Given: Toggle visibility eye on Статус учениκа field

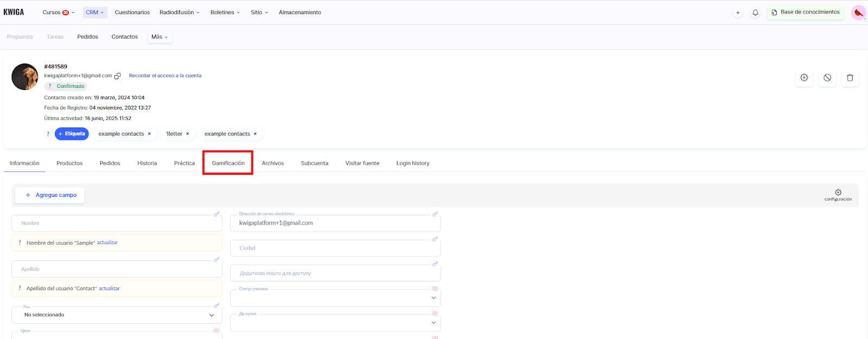Looking at the screenshot, I should [435, 289].
